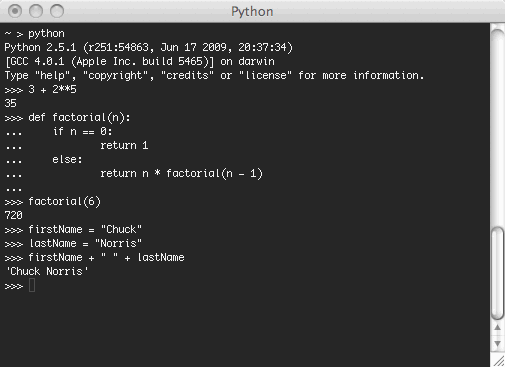Click the Python 2.5.1 version line

[x=149, y=47]
